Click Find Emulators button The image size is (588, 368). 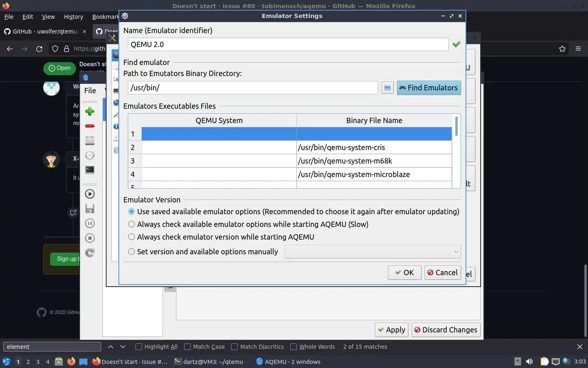point(429,88)
